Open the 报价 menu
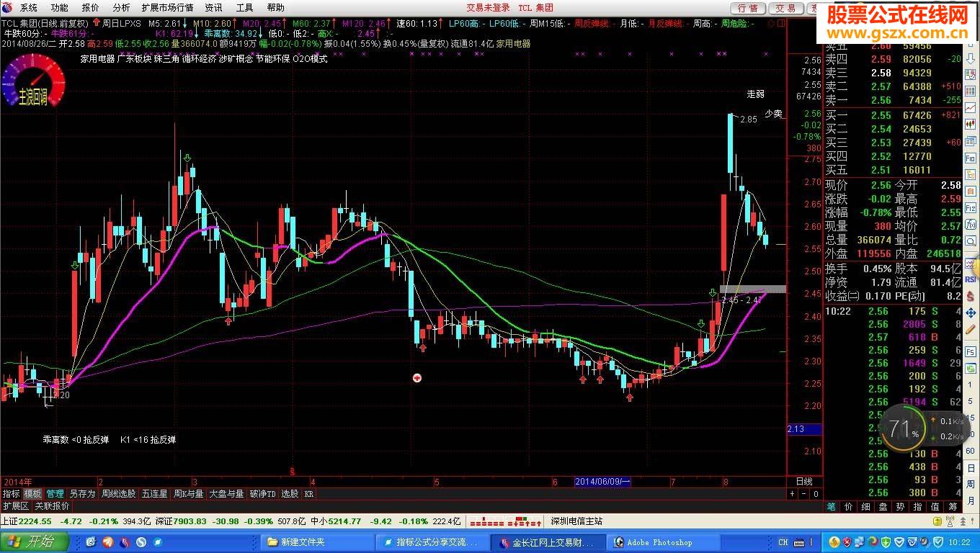 coord(91,8)
